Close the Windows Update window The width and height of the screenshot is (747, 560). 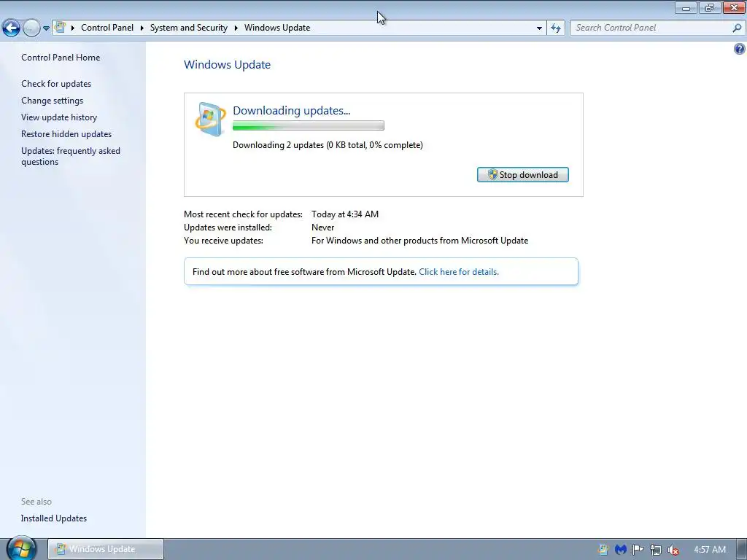(x=734, y=7)
